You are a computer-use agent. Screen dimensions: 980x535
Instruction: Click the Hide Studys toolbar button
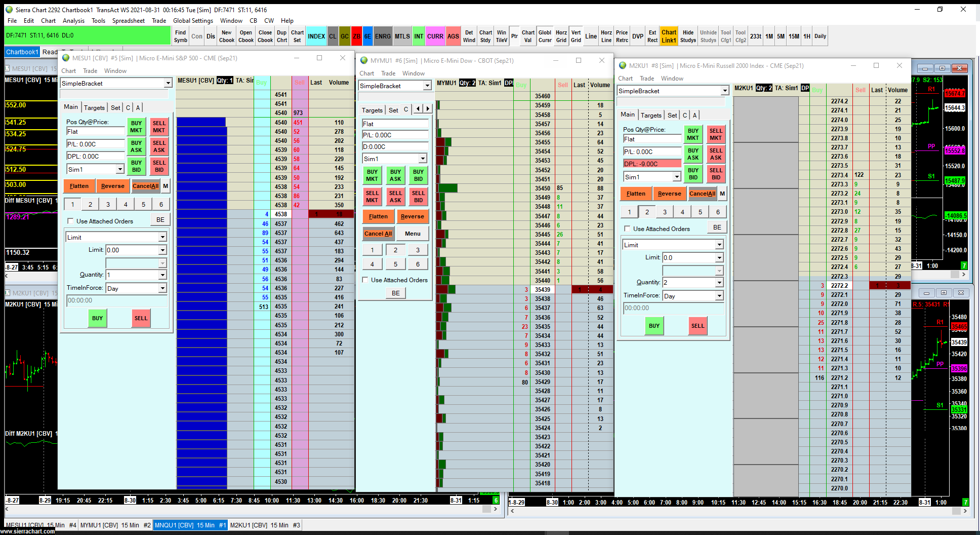click(x=688, y=36)
